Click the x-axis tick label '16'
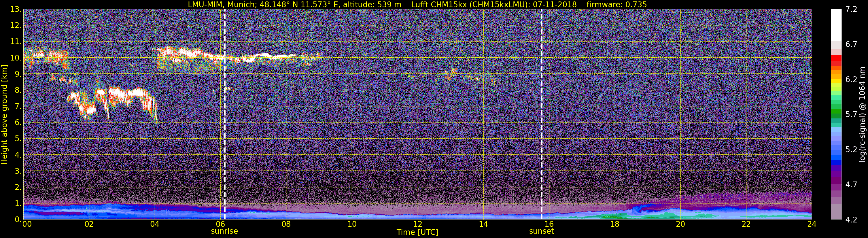The height and width of the screenshot is (238, 868). click(549, 224)
